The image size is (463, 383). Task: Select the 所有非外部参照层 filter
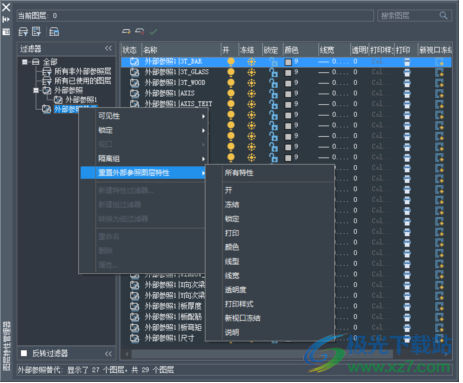coord(83,71)
